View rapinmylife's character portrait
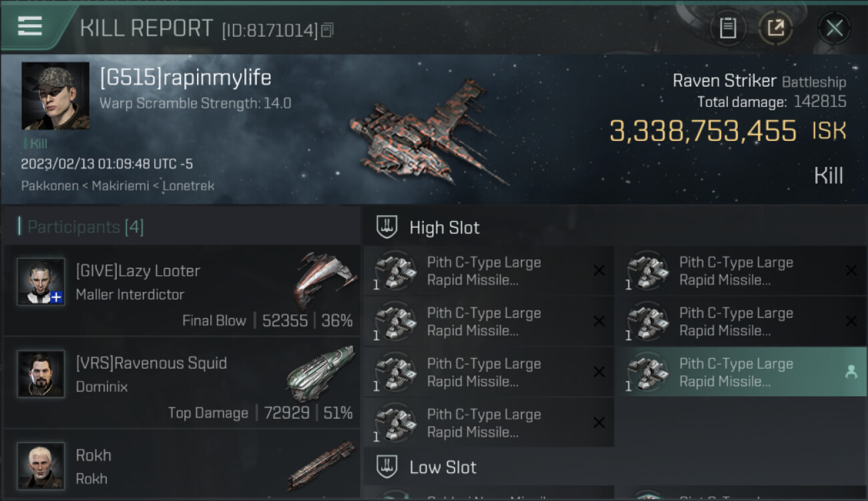868x501 pixels. pos(55,96)
